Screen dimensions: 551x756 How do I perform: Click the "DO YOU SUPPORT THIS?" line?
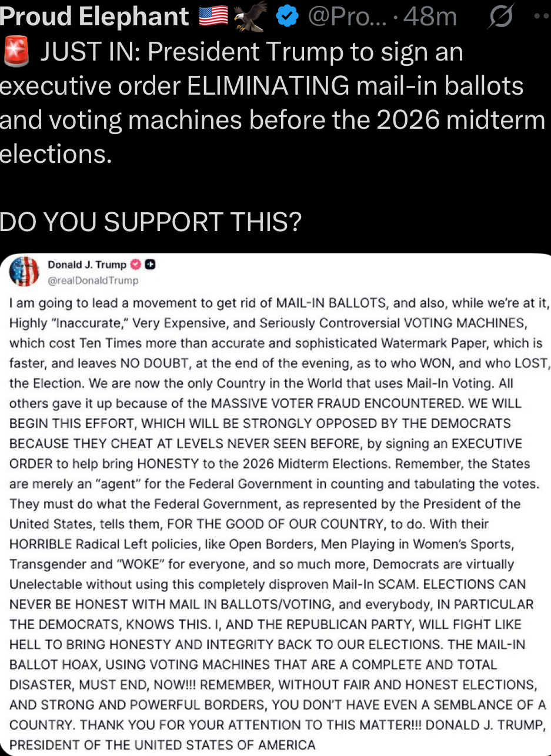(151, 222)
